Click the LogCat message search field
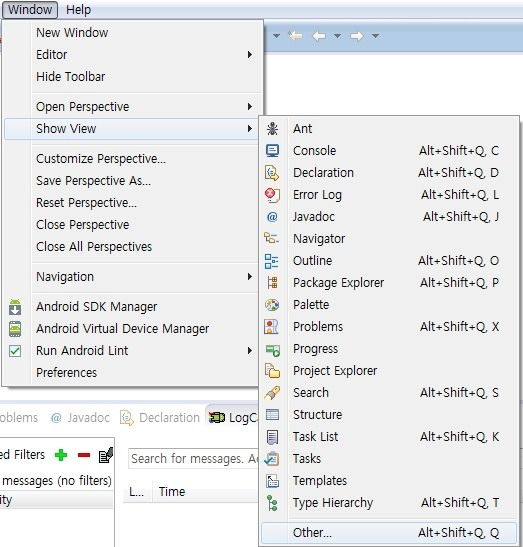This screenshot has height=547, width=523. click(194, 458)
